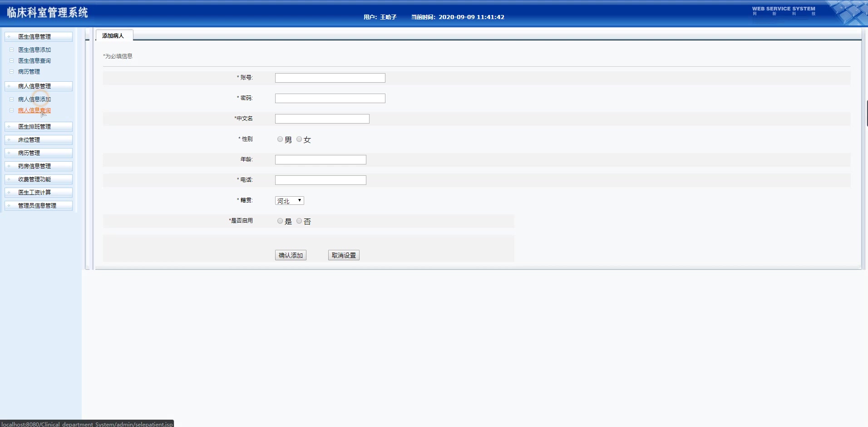The height and width of the screenshot is (427, 868).
Task: Click the 临床科室管理系统 system logo
Action: [x=49, y=13]
